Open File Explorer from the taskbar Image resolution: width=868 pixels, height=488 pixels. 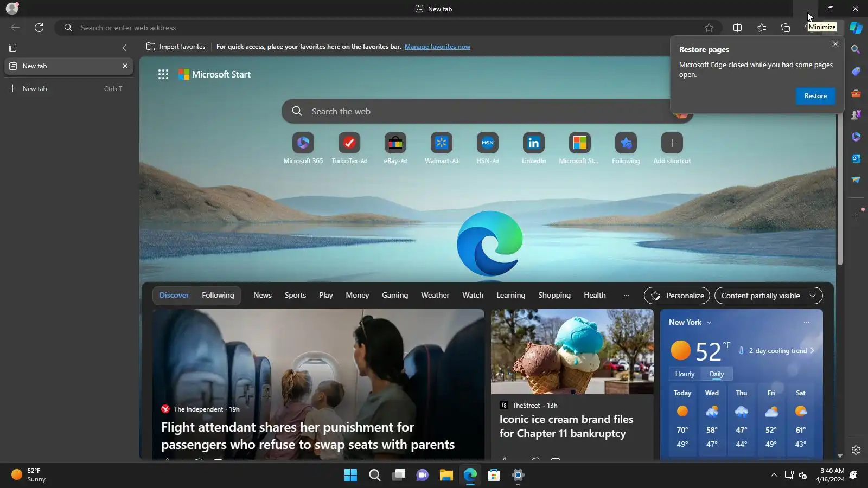tap(446, 476)
